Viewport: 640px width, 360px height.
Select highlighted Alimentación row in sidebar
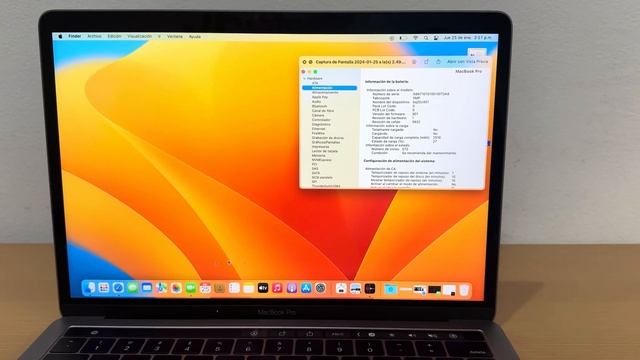329,88
